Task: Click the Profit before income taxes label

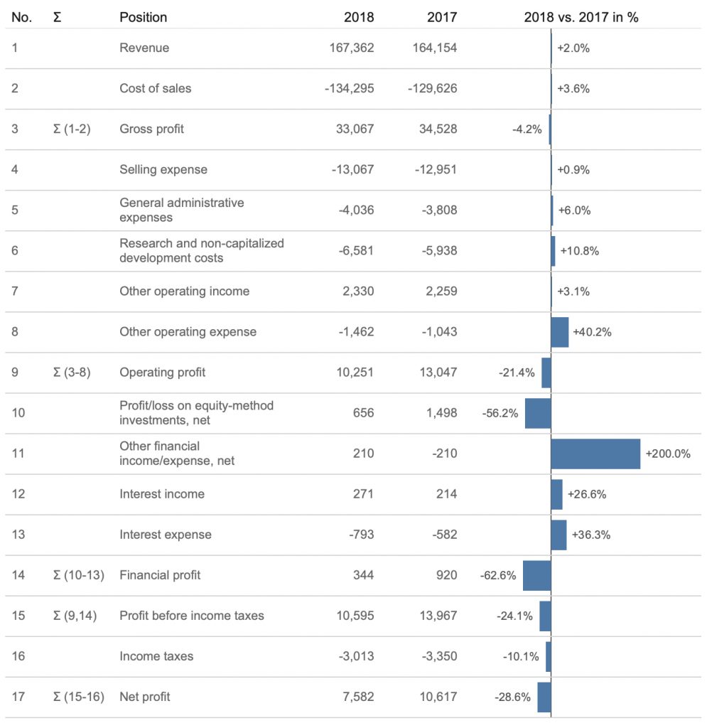Action: (192, 616)
